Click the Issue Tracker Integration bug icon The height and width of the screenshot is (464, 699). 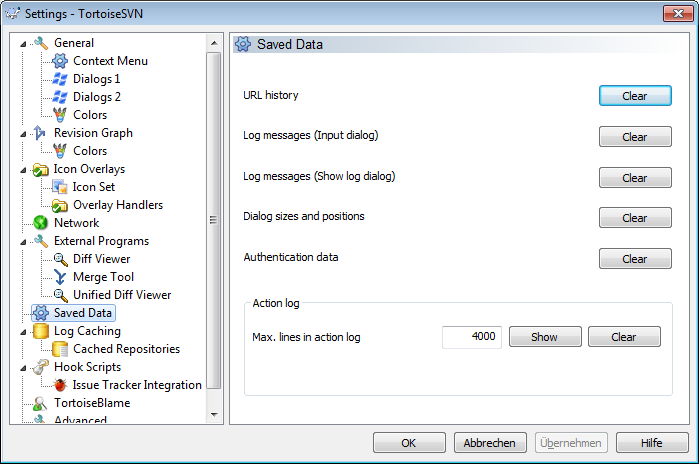pyautogui.click(x=60, y=385)
